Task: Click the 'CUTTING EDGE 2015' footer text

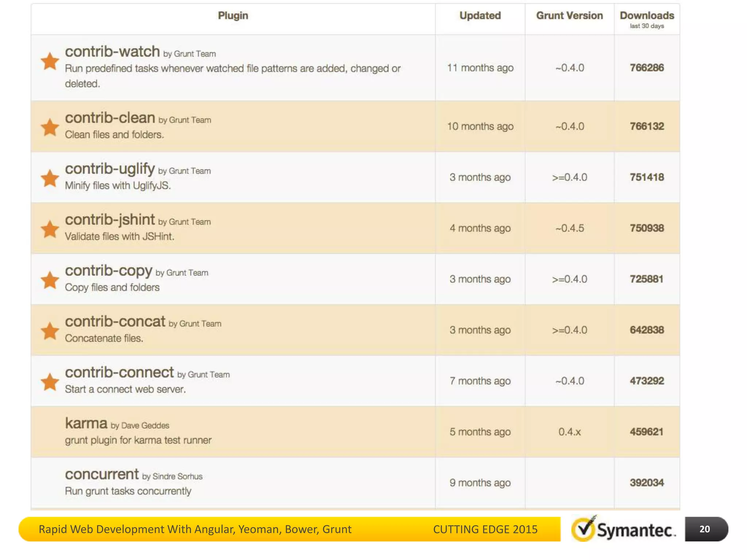Action: [x=485, y=529]
